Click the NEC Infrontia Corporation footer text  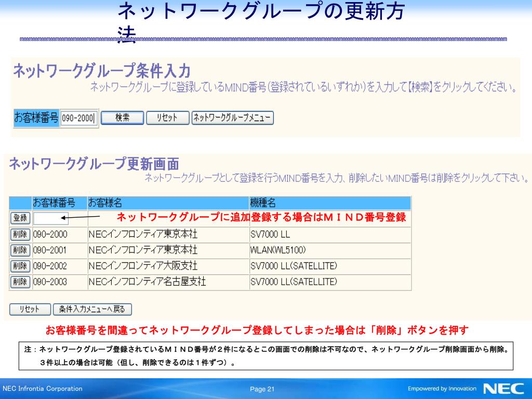tap(43, 389)
